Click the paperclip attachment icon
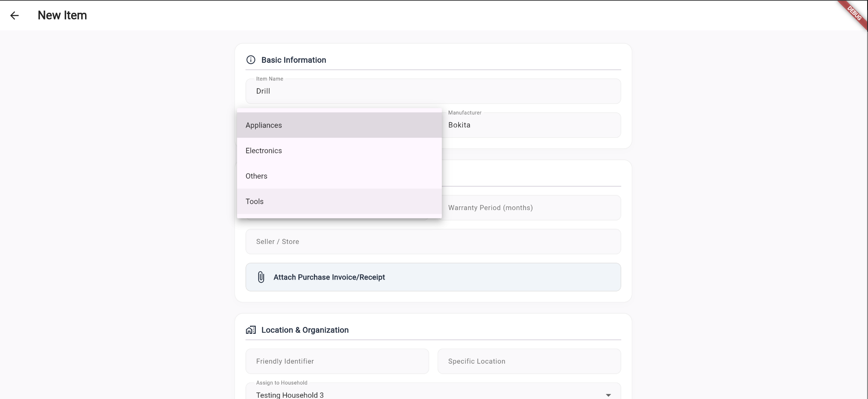Viewport: 868px width, 399px height. pyautogui.click(x=261, y=277)
